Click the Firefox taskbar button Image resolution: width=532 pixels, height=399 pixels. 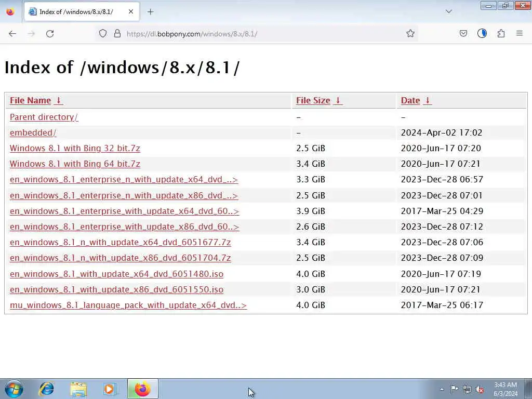pos(142,389)
